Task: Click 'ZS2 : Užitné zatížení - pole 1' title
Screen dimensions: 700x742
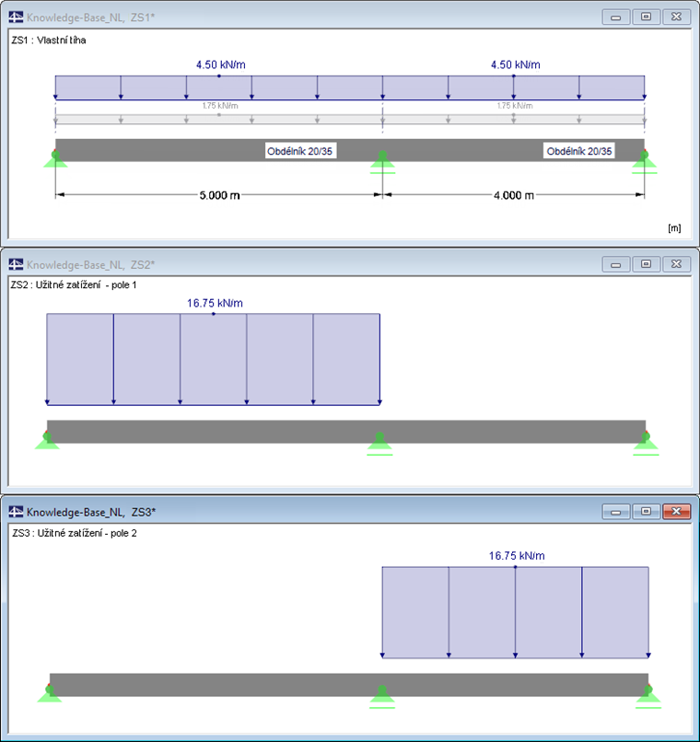Action: [74, 284]
